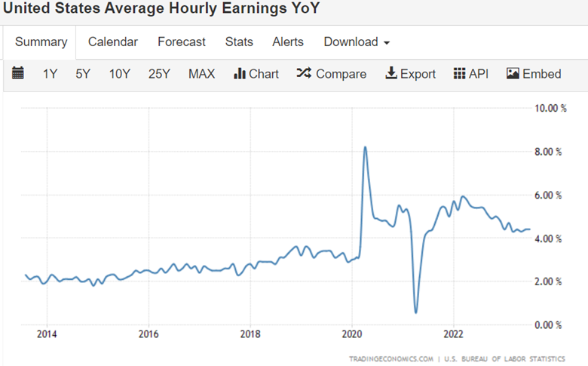Image resolution: width=588 pixels, height=366 pixels.
Task: Click the U.S. Bureau of Labor Statistics credit
Action: (x=505, y=359)
